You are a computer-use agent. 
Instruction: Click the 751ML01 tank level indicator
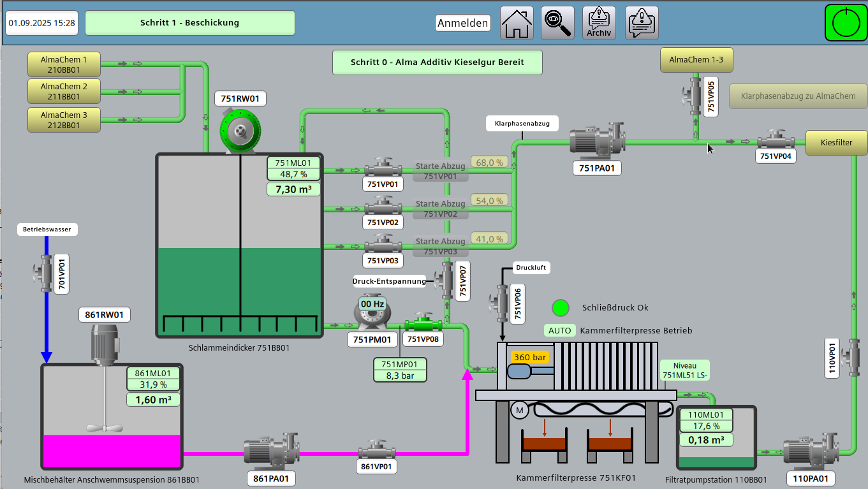[x=293, y=168]
